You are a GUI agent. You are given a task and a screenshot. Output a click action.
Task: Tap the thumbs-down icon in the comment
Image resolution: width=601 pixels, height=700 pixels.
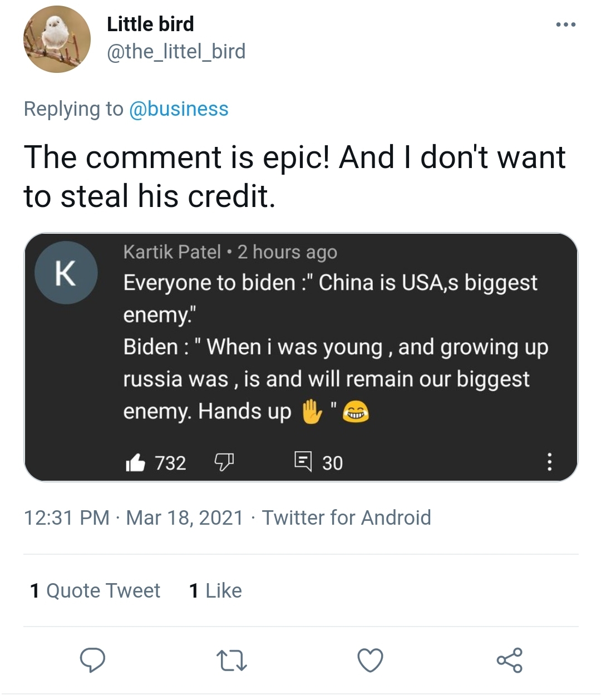point(224,462)
